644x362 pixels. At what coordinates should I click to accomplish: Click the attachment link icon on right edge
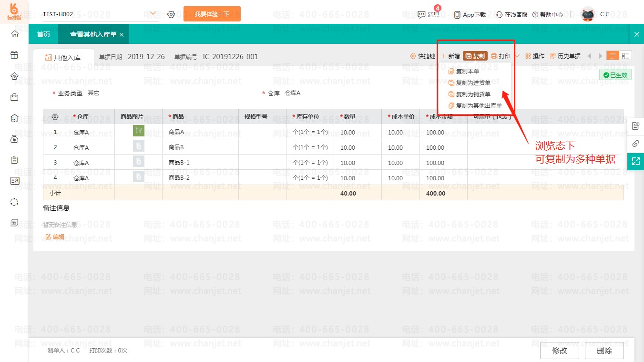pos(635,144)
